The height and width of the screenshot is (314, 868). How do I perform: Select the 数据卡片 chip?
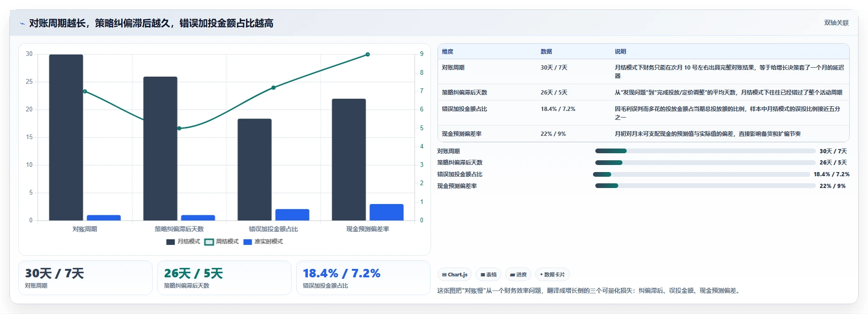pyautogui.click(x=552, y=275)
